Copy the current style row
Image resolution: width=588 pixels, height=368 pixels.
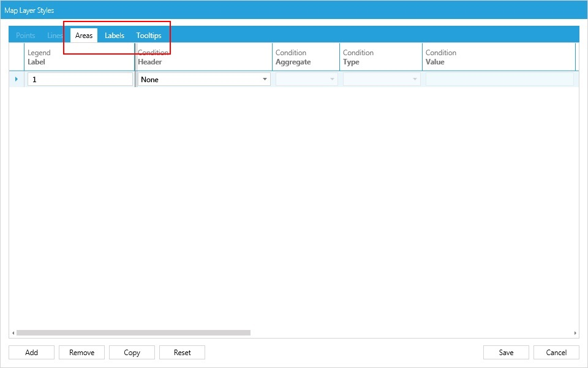(x=132, y=352)
